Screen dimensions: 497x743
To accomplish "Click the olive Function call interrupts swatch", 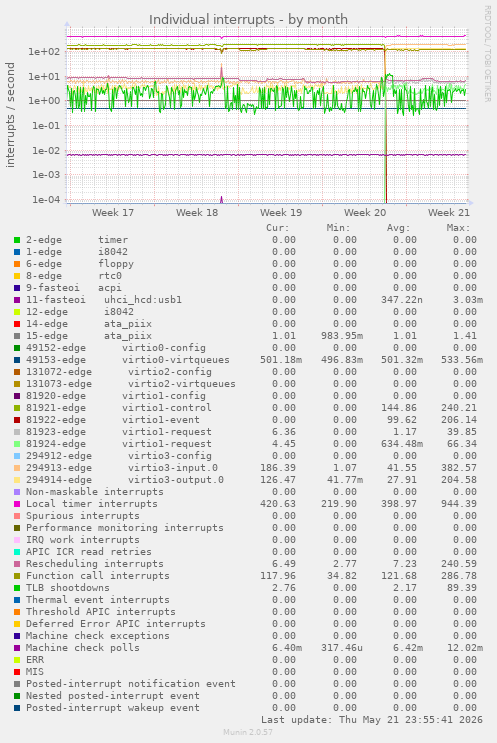I will pos(17,576).
